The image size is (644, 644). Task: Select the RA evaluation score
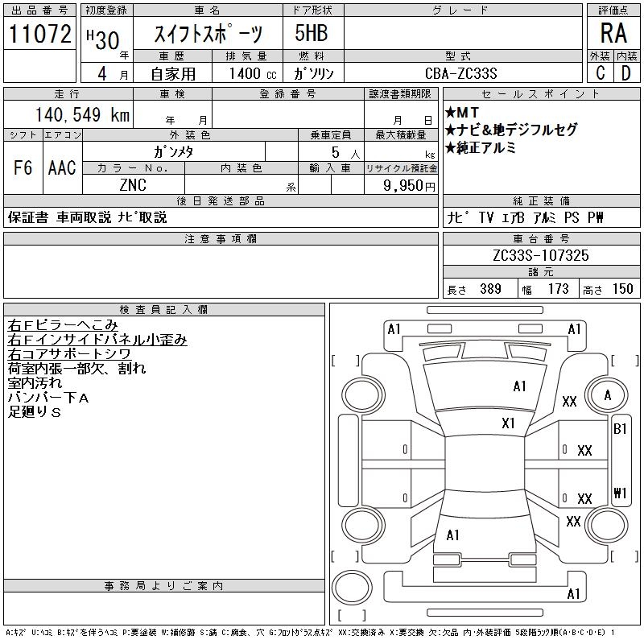coord(613,33)
